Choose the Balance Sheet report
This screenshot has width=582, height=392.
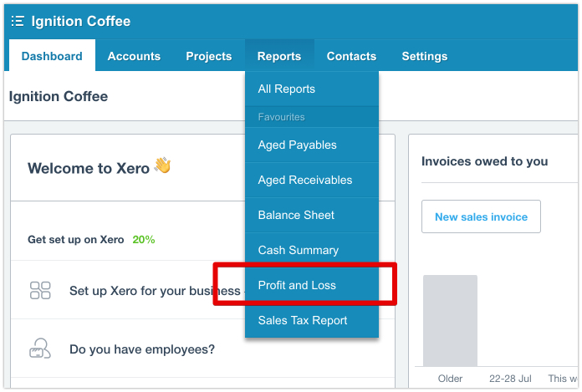(x=296, y=215)
